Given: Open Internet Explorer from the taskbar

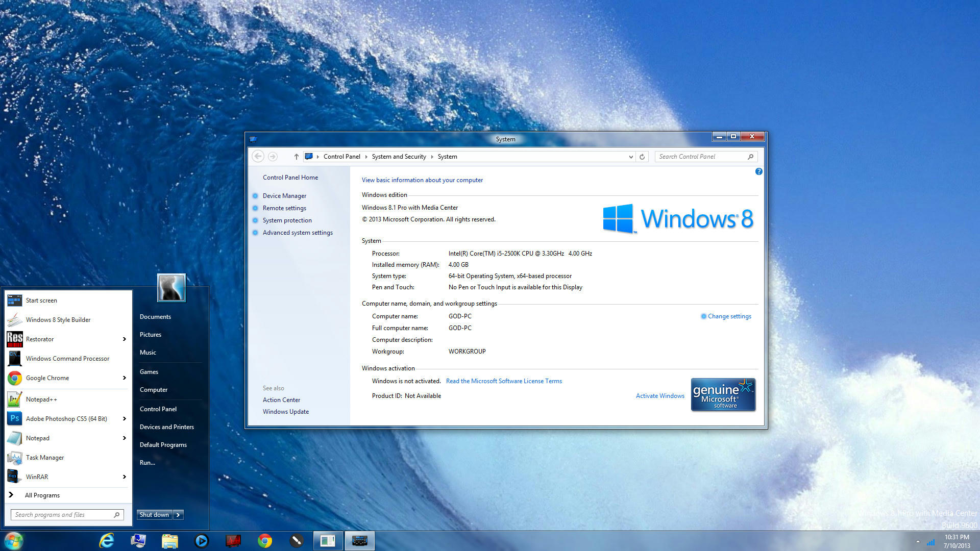Looking at the screenshot, I should coord(106,540).
